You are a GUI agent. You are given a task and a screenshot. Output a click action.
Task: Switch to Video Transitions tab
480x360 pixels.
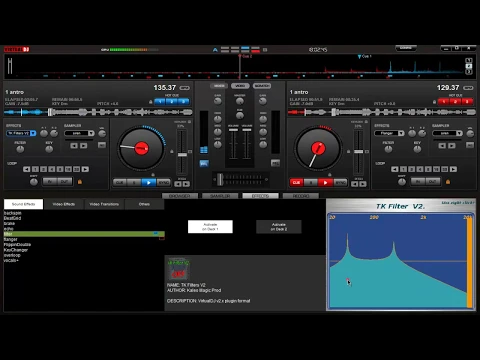click(x=104, y=204)
